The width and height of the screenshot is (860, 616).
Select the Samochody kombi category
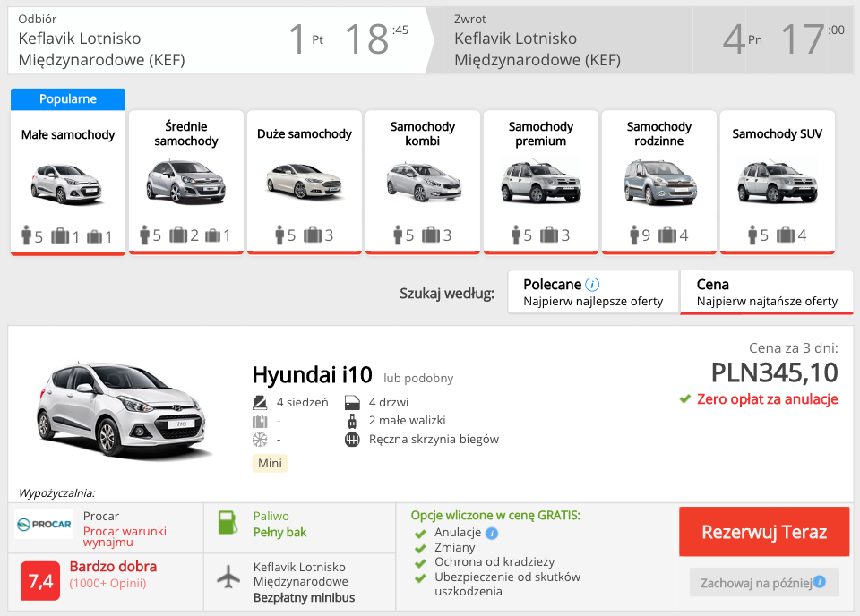point(422,183)
